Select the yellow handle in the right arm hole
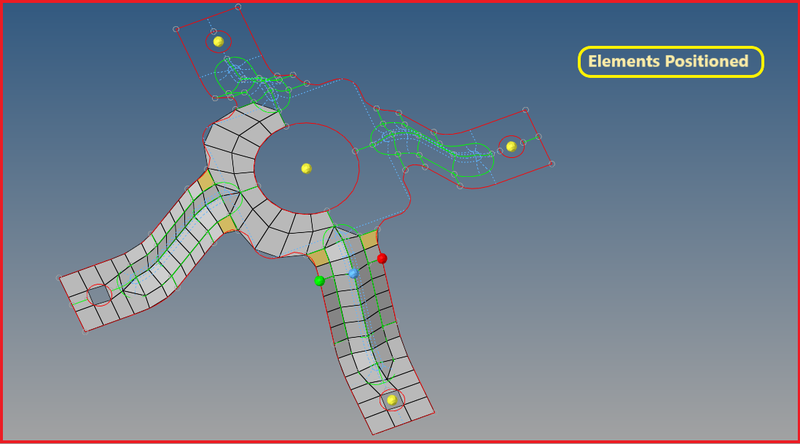 511,146
